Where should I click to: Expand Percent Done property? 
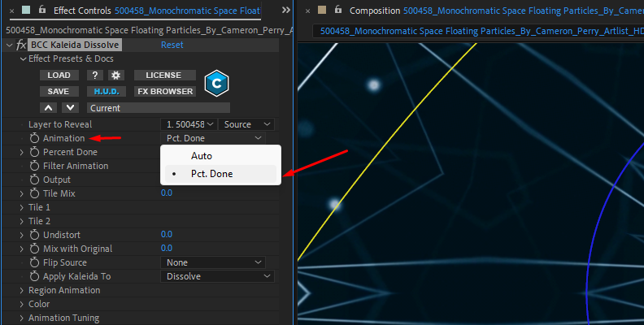click(x=22, y=152)
